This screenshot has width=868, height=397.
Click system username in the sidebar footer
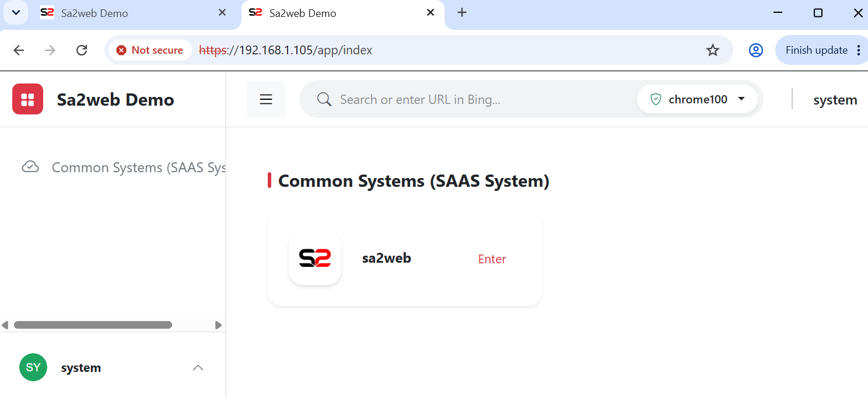tap(81, 368)
